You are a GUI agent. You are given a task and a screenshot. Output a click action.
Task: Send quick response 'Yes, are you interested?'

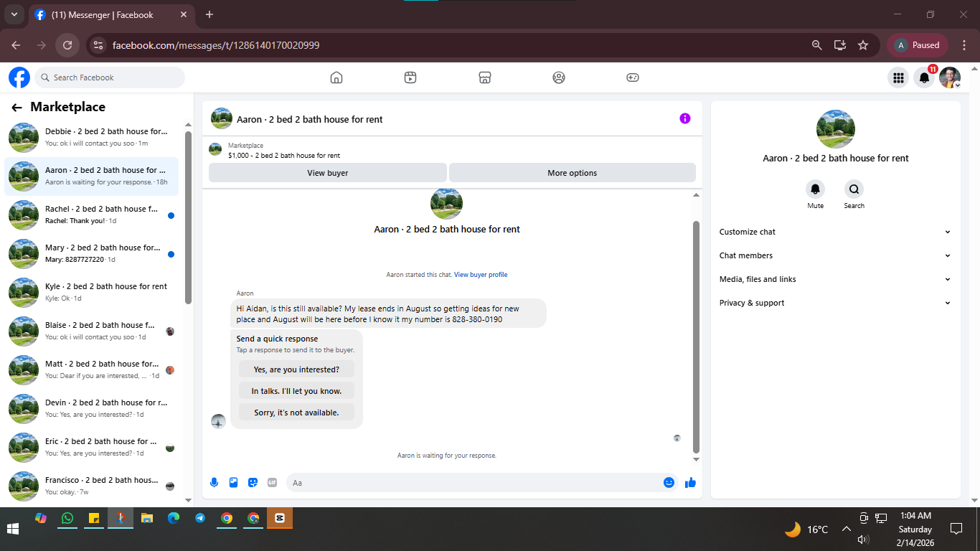pos(296,369)
